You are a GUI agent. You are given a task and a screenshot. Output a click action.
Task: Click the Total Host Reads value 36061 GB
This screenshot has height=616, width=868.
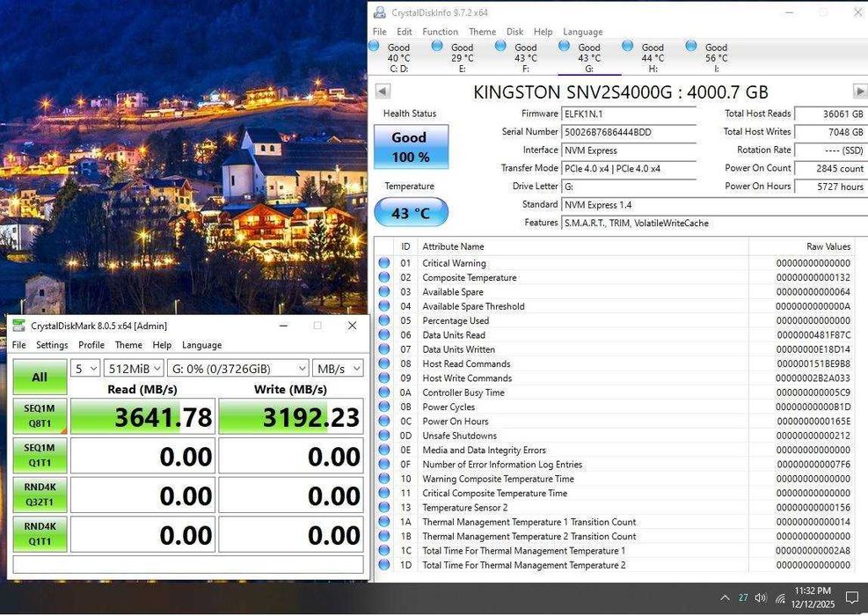coord(831,114)
